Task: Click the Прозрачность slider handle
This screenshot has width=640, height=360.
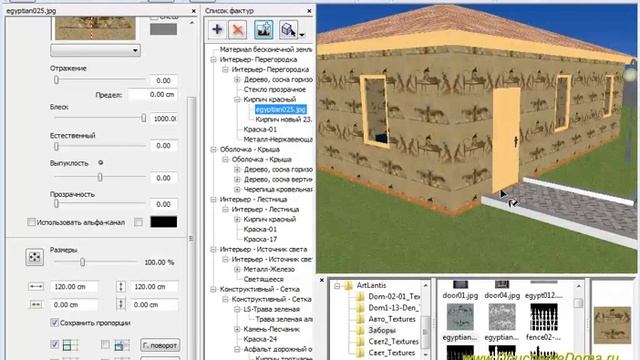Action: [56, 203]
